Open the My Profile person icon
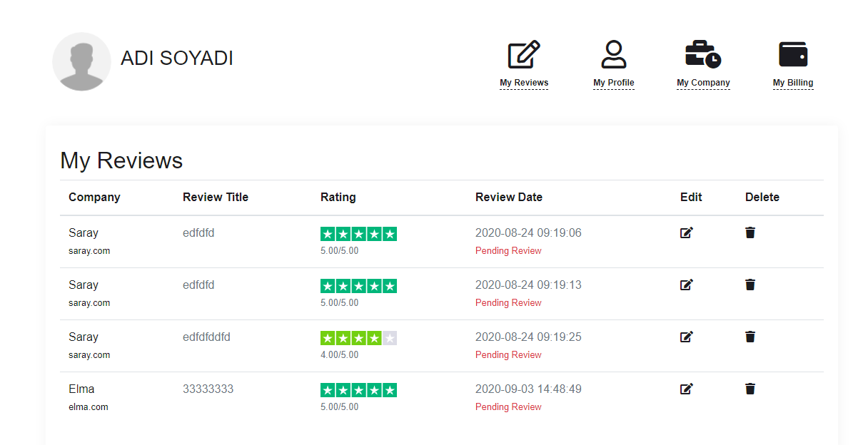 [614, 54]
